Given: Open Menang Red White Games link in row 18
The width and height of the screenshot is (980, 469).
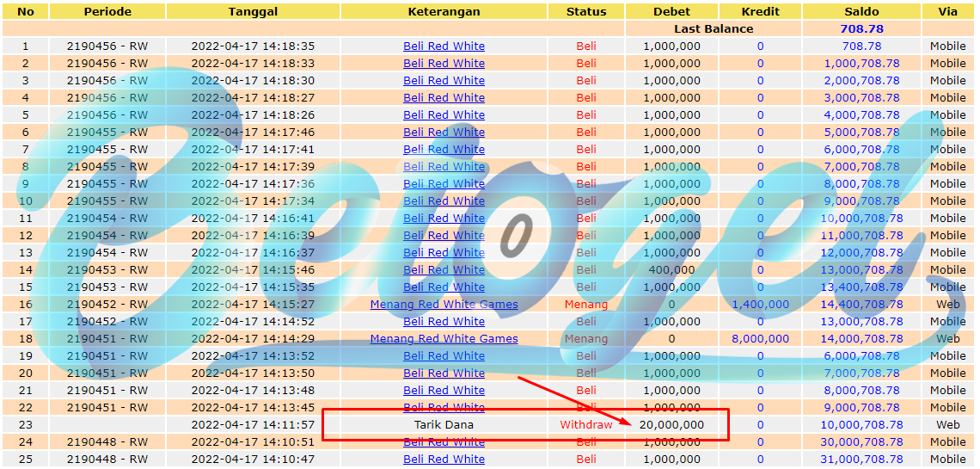Looking at the screenshot, I should tap(444, 339).
